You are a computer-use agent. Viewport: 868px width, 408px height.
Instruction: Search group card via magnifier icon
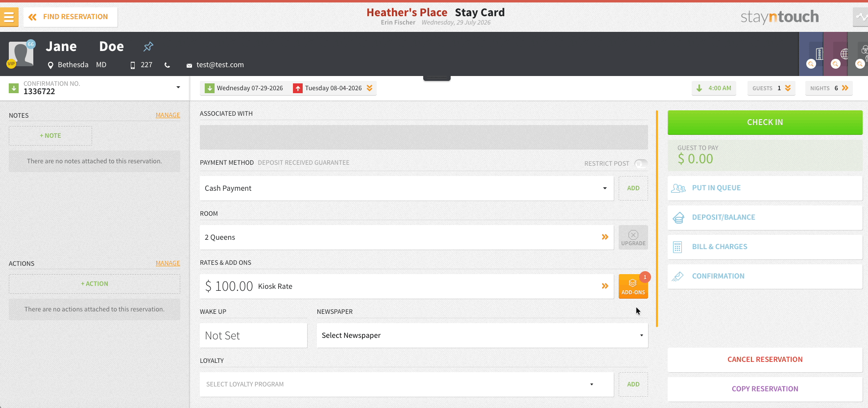pyautogui.click(x=860, y=64)
